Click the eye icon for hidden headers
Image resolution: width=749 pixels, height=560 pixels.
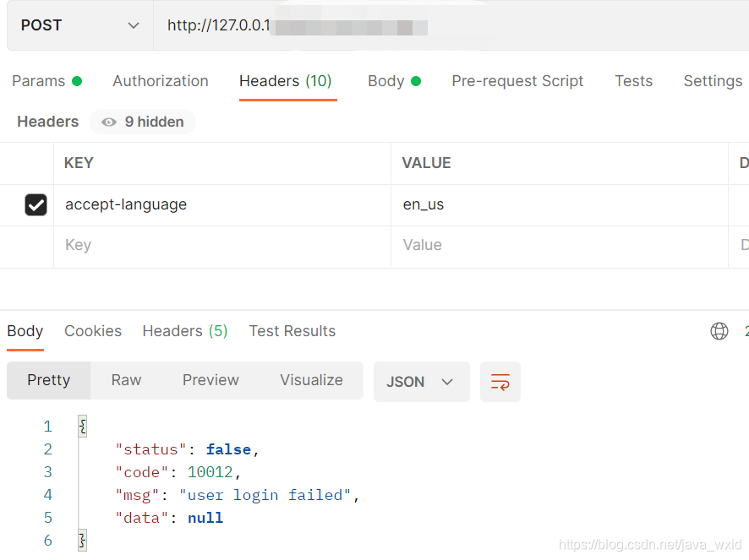pyautogui.click(x=109, y=122)
